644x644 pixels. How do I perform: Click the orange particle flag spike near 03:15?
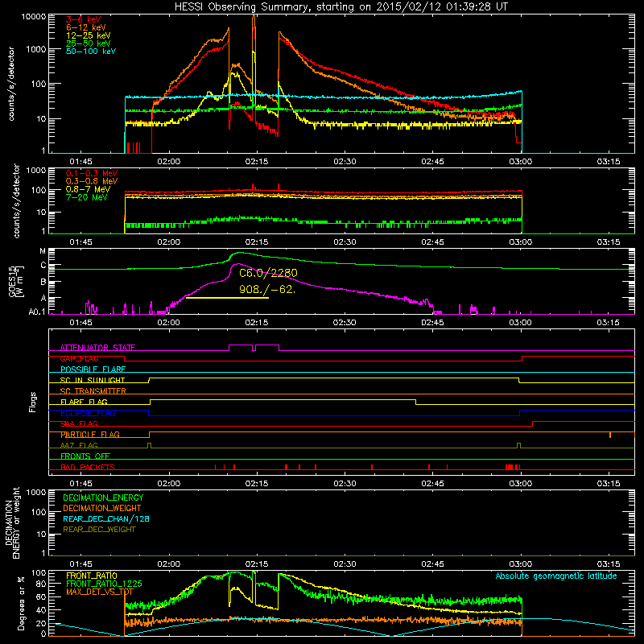[610, 435]
